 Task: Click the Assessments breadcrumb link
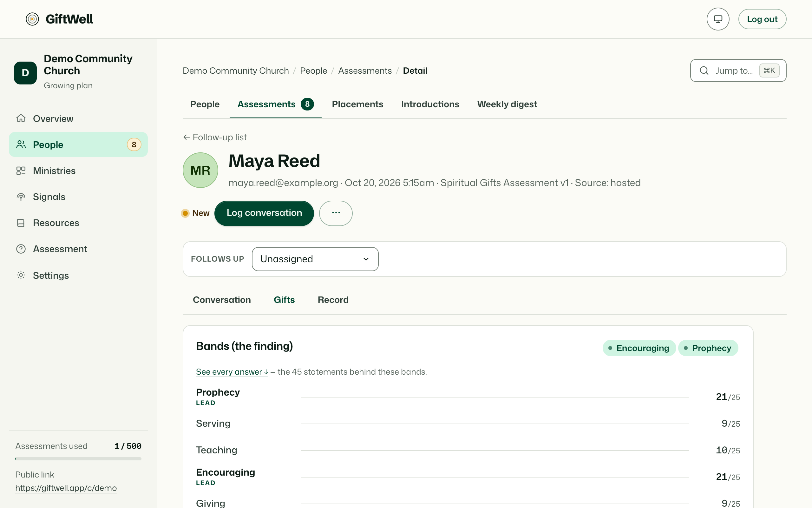click(x=365, y=70)
